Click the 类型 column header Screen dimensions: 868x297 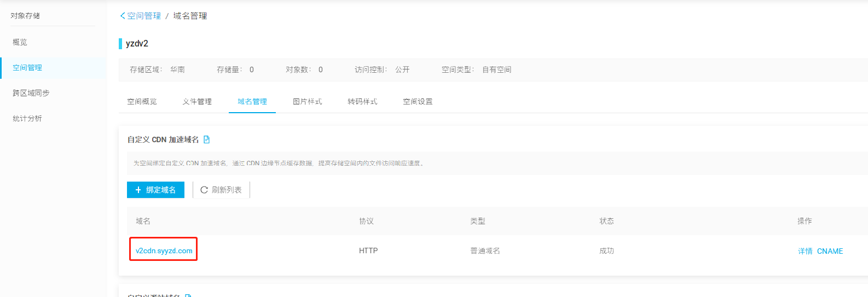coord(477,221)
